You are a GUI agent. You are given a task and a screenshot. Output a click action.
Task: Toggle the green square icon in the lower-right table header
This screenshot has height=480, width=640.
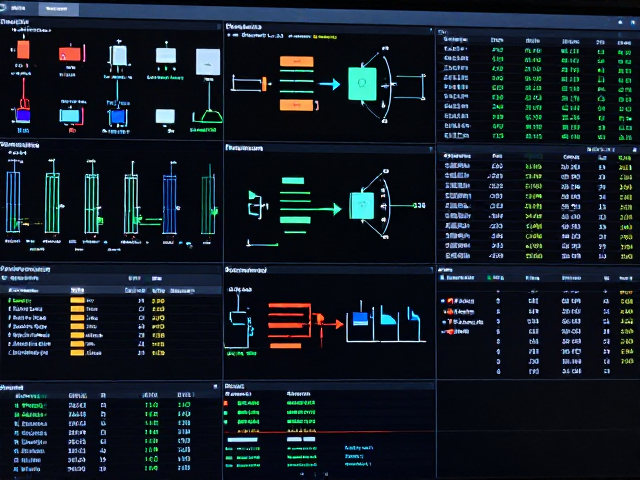(489, 278)
